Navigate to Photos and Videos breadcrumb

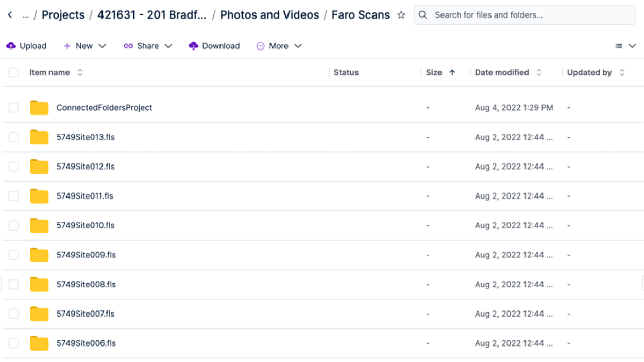tap(269, 15)
